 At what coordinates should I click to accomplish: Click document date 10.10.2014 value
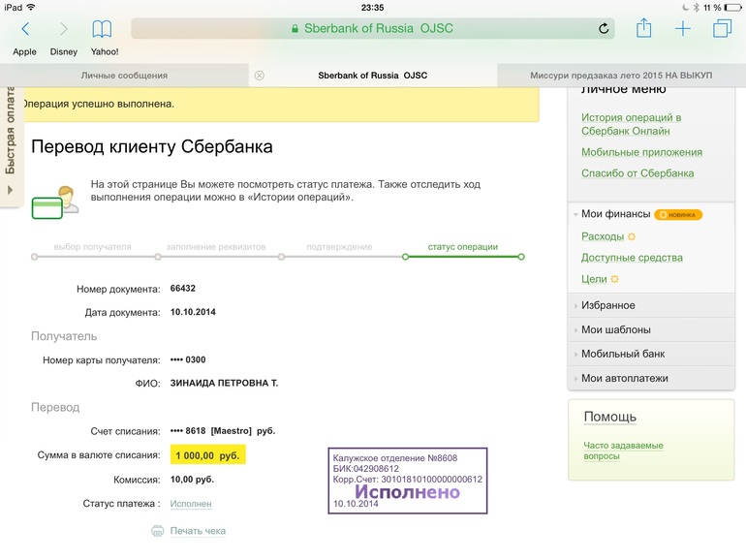193,312
